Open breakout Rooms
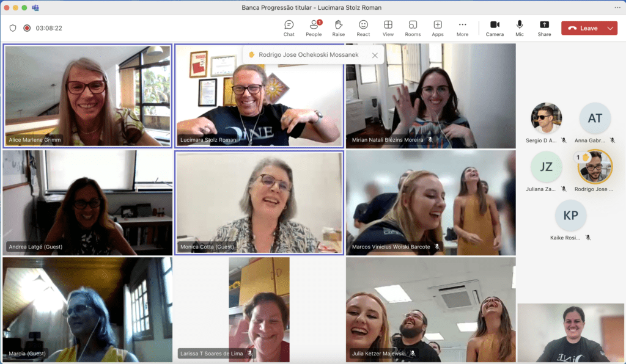The height and width of the screenshot is (364, 626). click(x=413, y=27)
